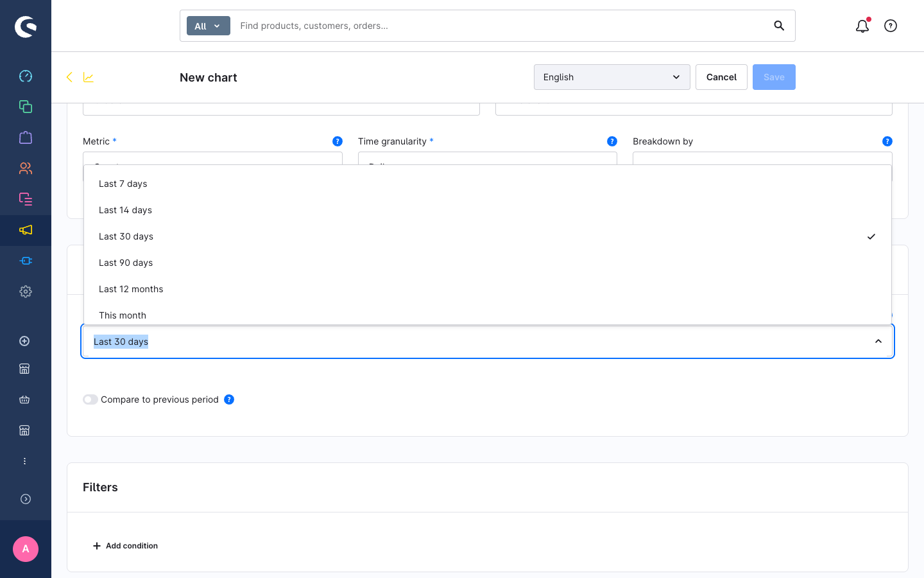Open the user avatar A menu

26,549
